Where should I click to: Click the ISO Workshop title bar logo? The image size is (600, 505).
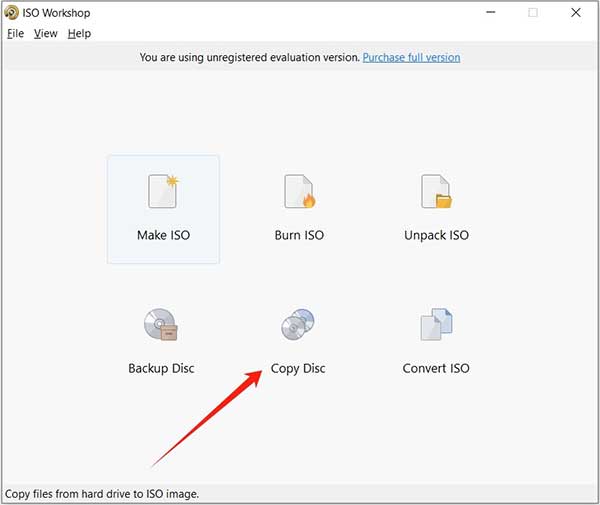pyautogui.click(x=11, y=13)
